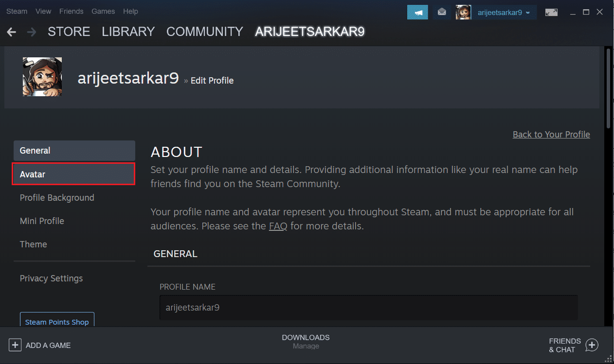
Task: Follow the Back to Your Profile link
Action: pos(551,135)
